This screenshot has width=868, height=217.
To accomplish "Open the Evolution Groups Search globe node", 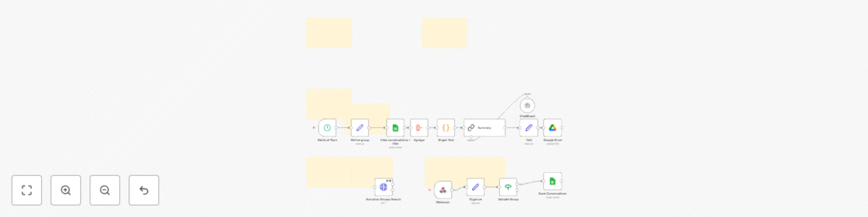I will pos(384,187).
